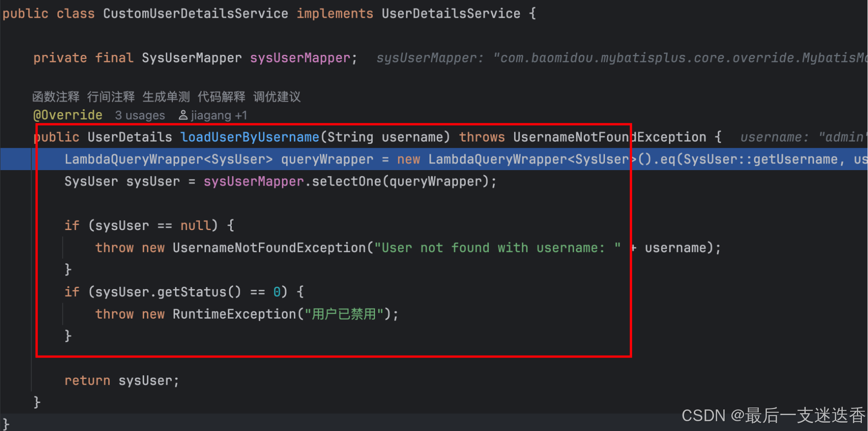Click the CustomUserDetailsService class name
Image resolution: width=868 pixels, height=431 pixels.
coord(196,14)
